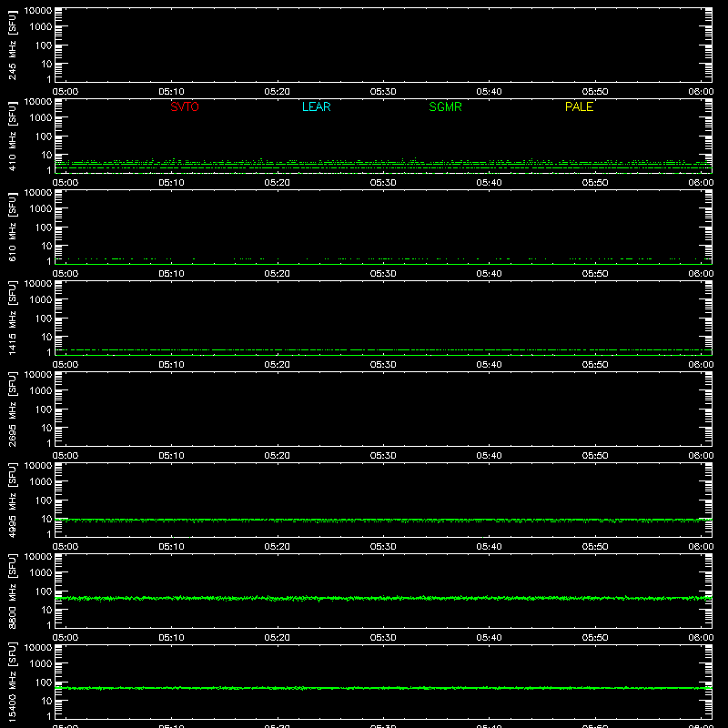Click the 1000 tick label on 410 MHz axis
The width and height of the screenshot is (728, 728).
pyautogui.click(x=41, y=118)
